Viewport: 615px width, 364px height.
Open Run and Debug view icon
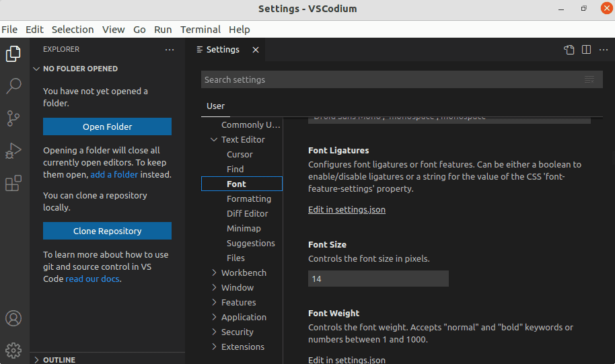[x=13, y=151]
